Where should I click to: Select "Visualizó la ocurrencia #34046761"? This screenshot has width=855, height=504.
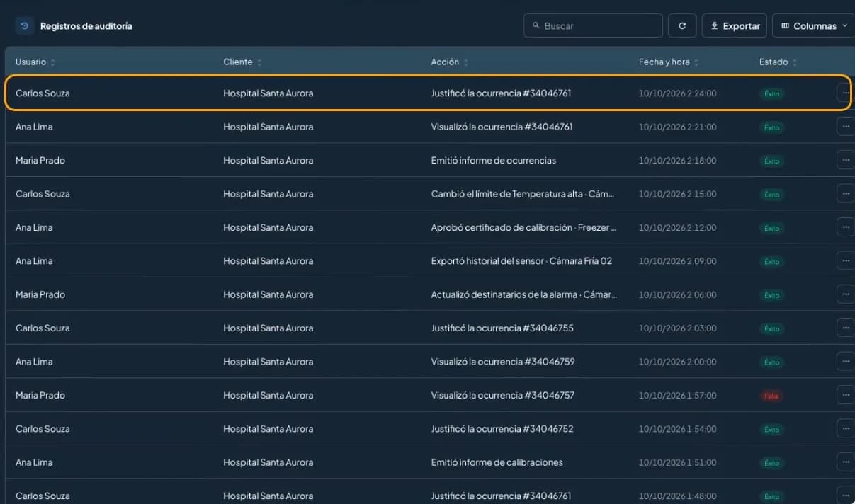pyautogui.click(x=502, y=127)
